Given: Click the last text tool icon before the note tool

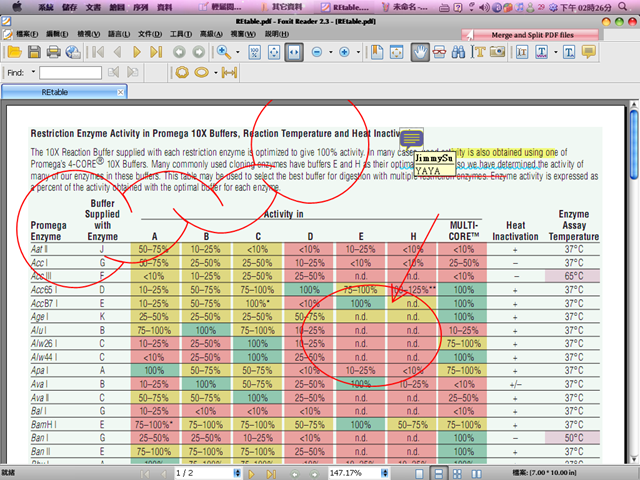Looking at the screenshot, I should [x=569, y=52].
